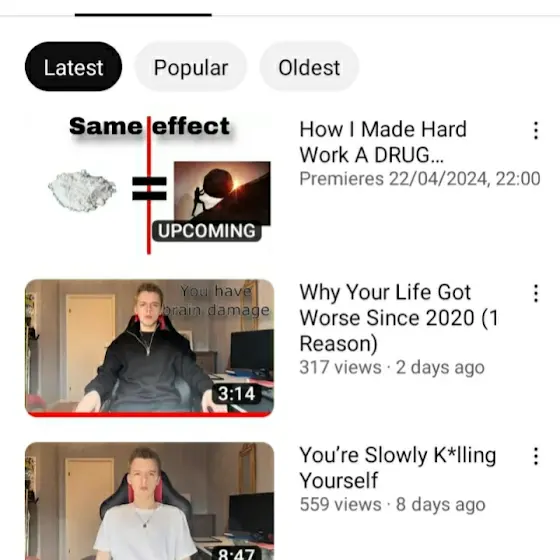Open title How I Made Hard Work A DRUG
Viewport: 560px width, 560px height.
[383, 142]
